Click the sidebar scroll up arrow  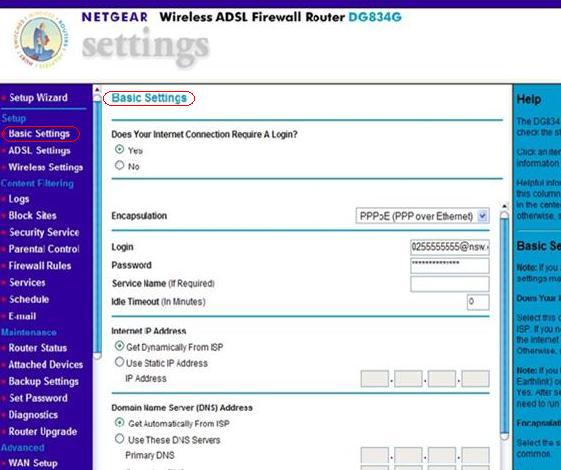point(97,90)
